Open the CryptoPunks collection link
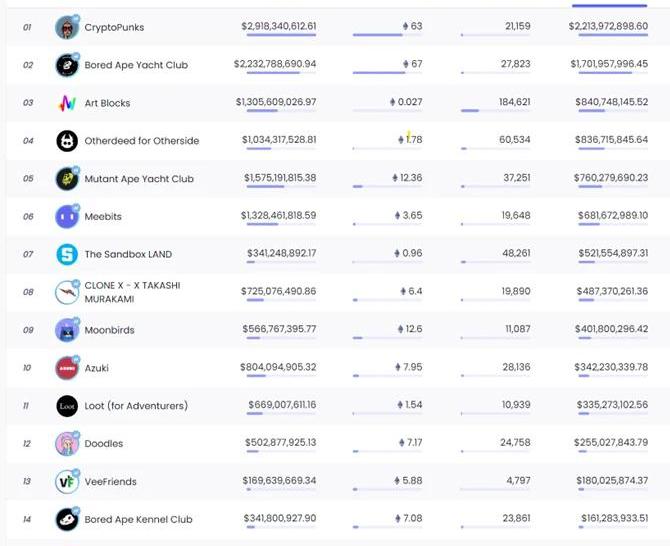670x546 pixels. point(114,27)
